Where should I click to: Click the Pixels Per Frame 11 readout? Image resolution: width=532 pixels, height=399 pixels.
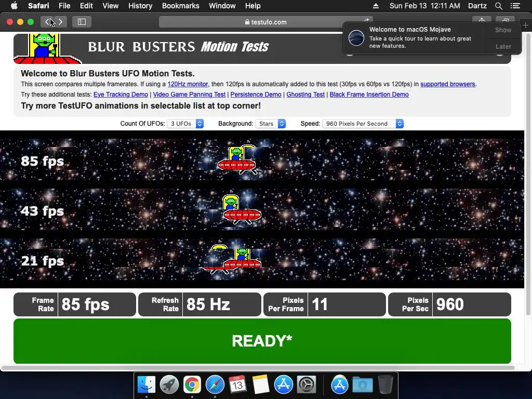tap(324, 304)
